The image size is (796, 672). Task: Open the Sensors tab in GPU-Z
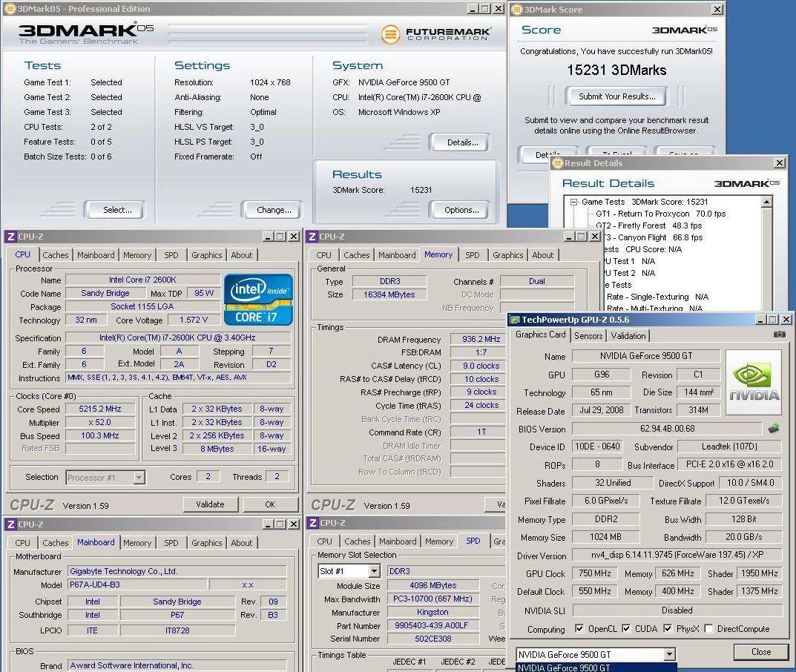click(588, 335)
